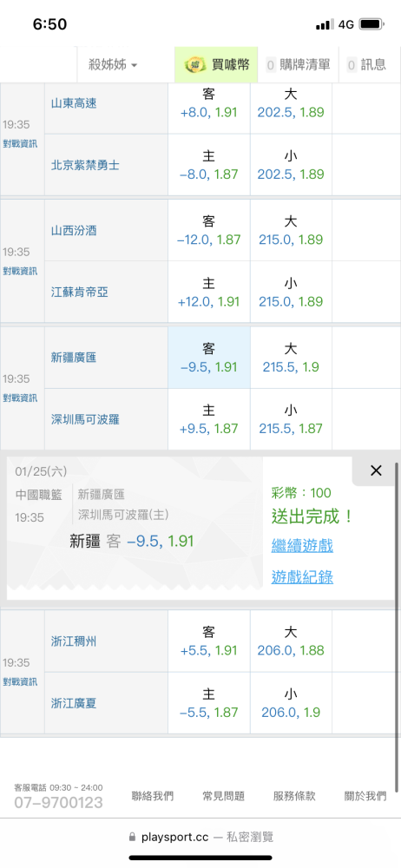This screenshot has width=401, height=868.
Task: Open 服務條款 in the footer
Action: (x=294, y=796)
